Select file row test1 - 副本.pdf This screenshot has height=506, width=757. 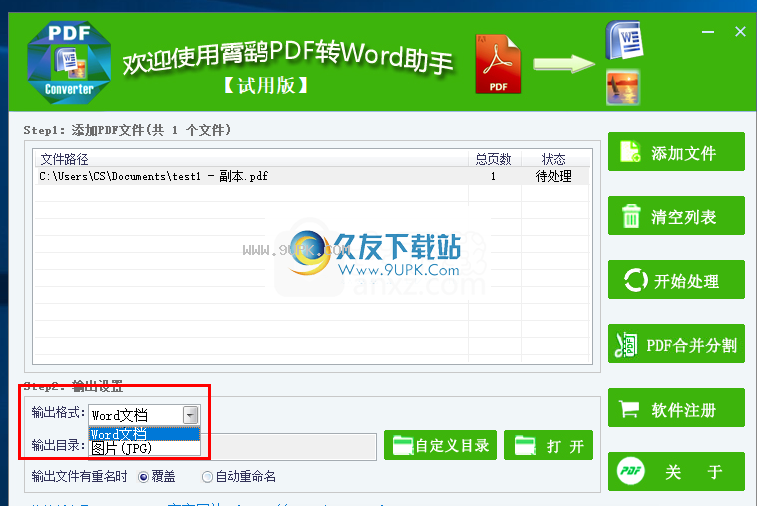pyautogui.click(x=311, y=176)
